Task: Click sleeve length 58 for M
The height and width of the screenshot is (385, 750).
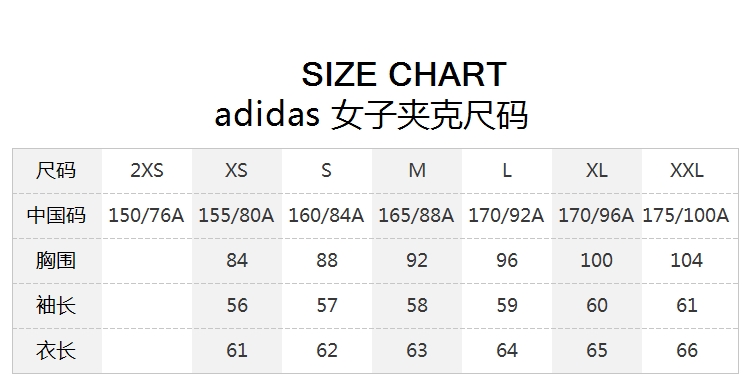Action: (417, 305)
